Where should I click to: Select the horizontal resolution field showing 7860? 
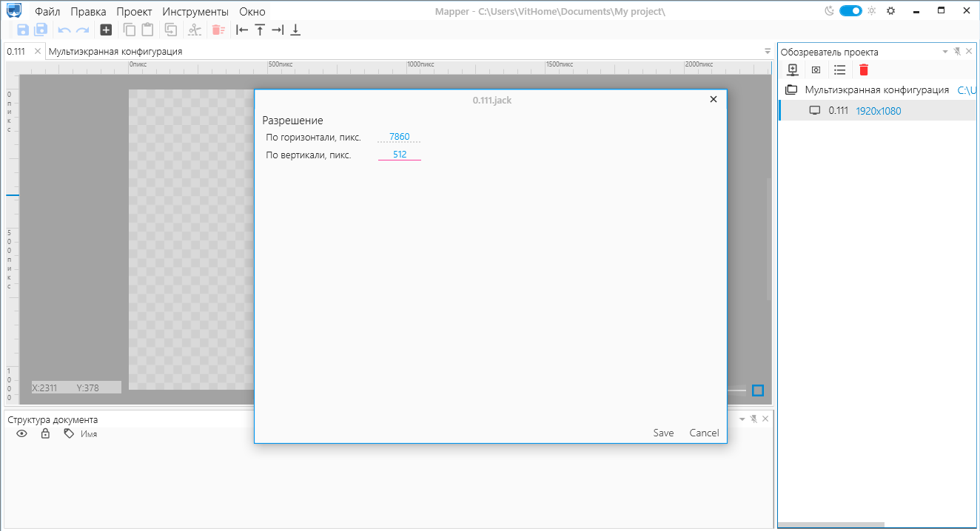point(399,137)
